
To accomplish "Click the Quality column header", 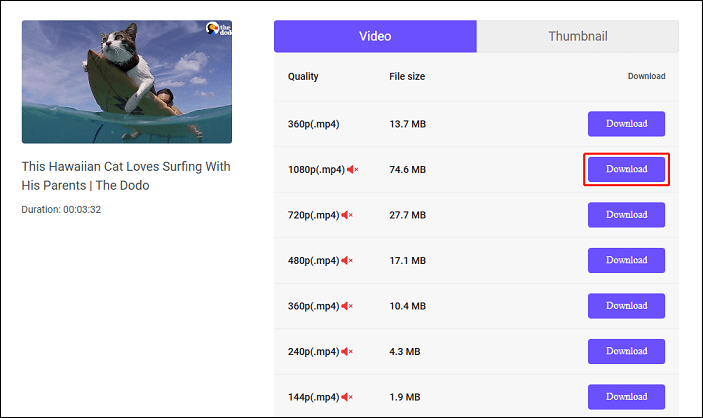I will click(303, 76).
